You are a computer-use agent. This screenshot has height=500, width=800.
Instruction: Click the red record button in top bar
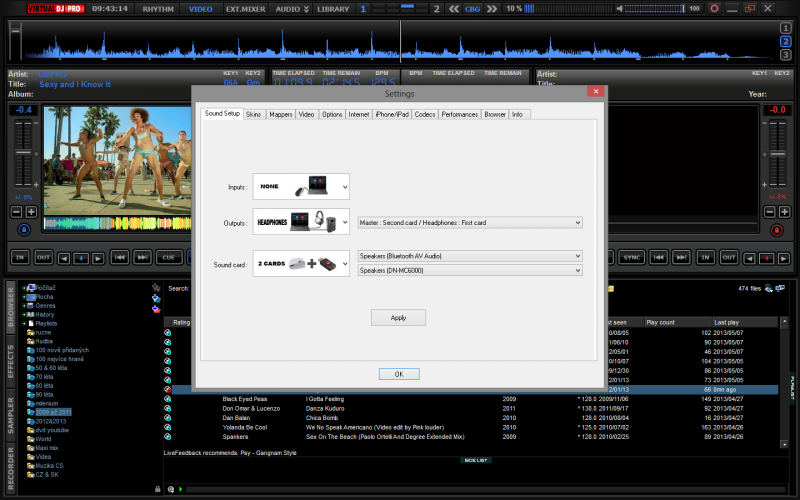[715, 8]
